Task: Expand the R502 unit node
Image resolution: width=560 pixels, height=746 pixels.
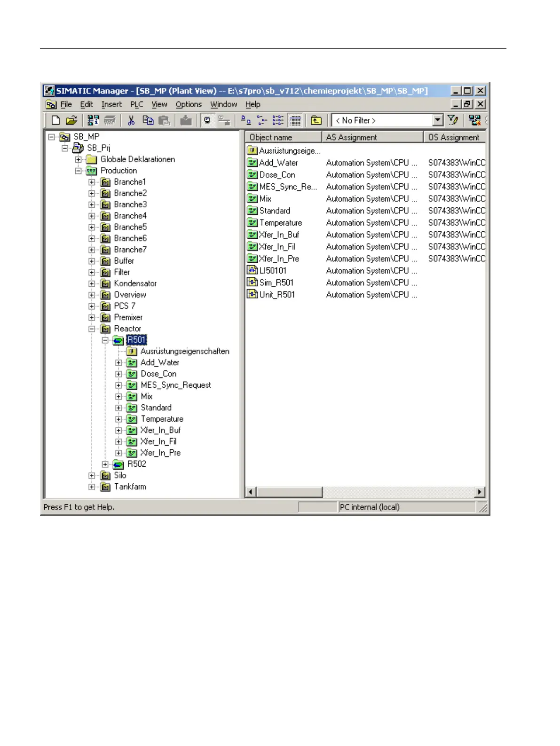Action: [x=105, y=464]
